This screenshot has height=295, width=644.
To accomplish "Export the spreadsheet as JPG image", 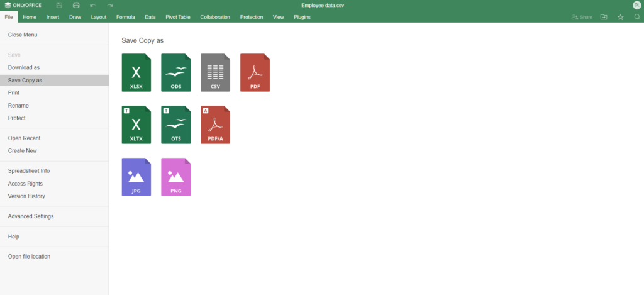I will [136, 177].
